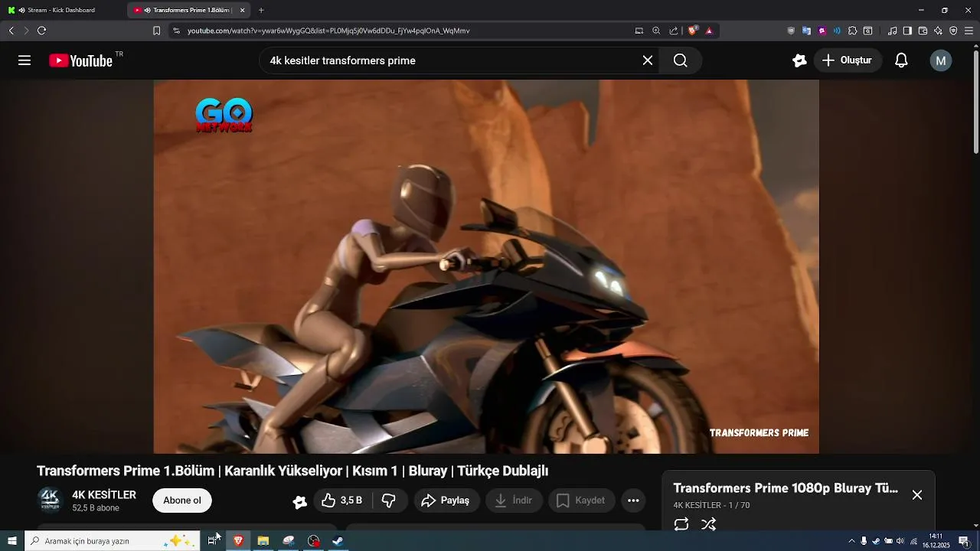980x551 pixels.
Task: Click the magnifier search button
Action: click(681, 60)
